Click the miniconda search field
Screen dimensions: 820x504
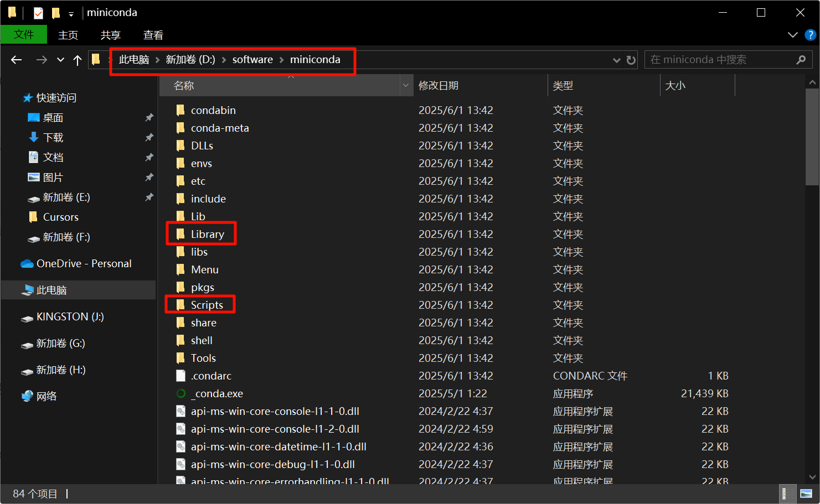[x=728, y=60]
